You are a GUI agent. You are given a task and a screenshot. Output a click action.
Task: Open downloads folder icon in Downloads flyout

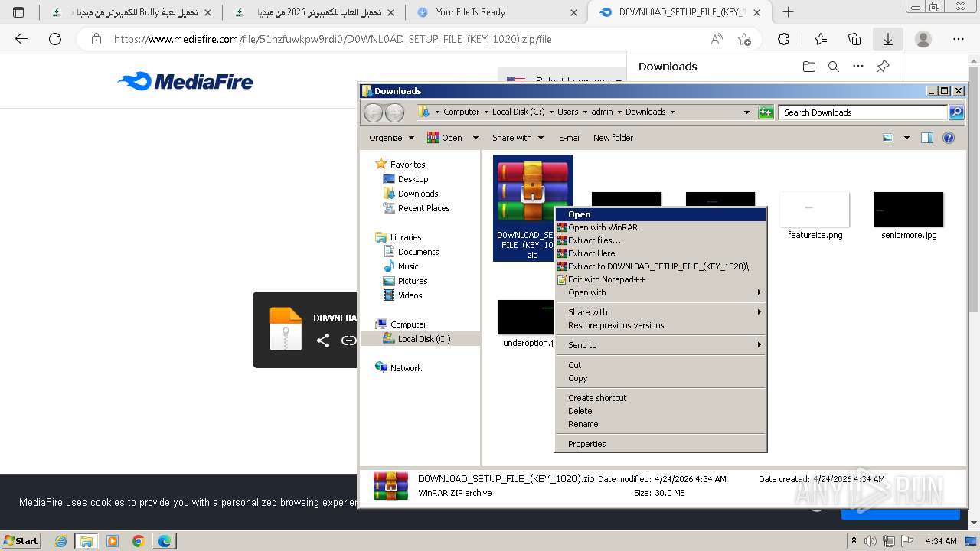click(x=809, y=67)
